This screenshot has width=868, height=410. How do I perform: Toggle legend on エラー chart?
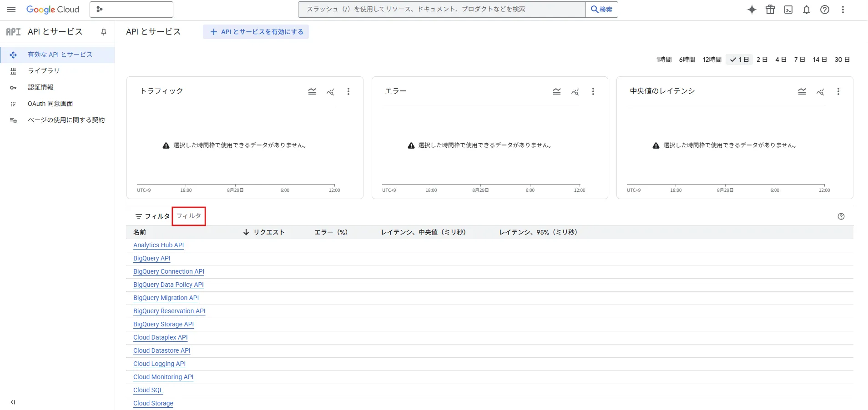(x=557, y=91)
